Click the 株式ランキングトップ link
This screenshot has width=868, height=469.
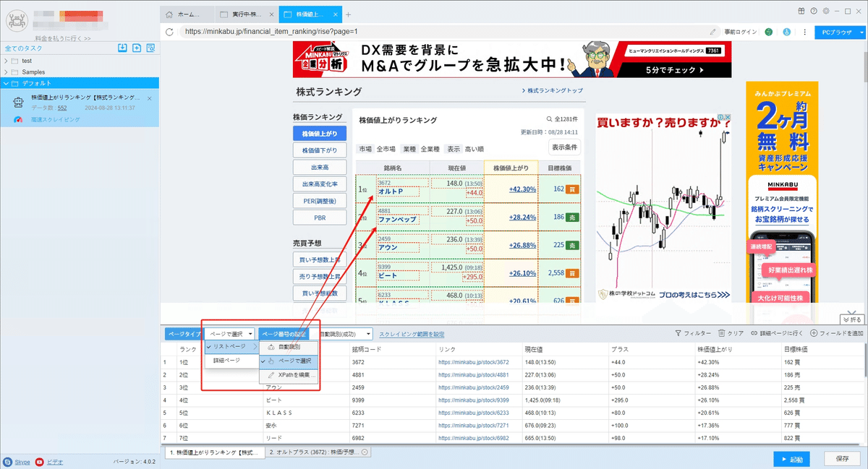click(553, 91)
